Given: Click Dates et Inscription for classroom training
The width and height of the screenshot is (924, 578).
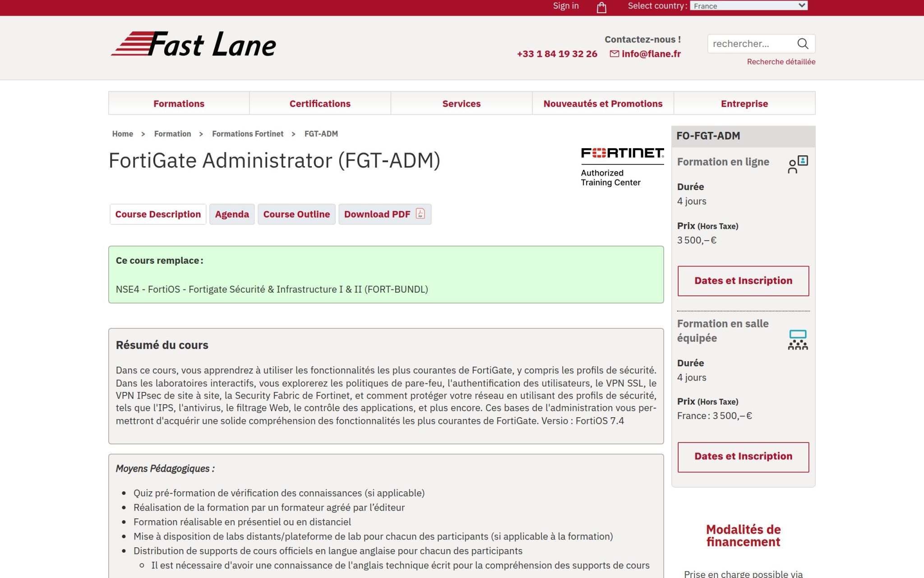Looking at the screenshot, I should tap(743, 457).
